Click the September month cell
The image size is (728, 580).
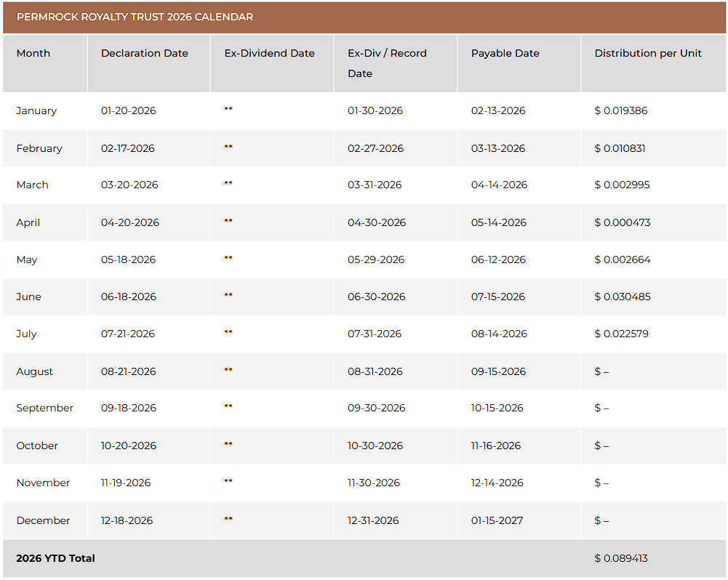pyautogui.click(x=44, y=408)
